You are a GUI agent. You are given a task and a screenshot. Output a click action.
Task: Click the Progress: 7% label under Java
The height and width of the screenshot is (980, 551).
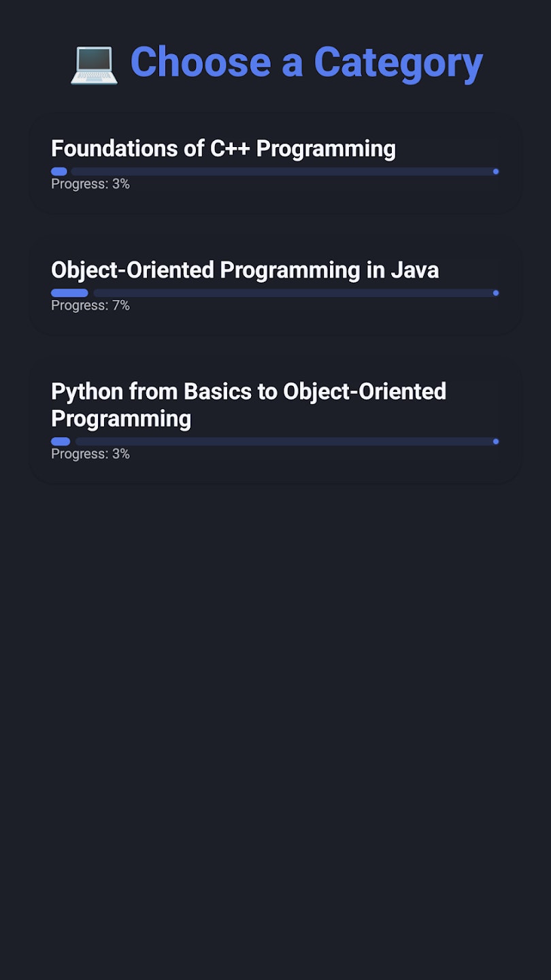tap(90, 305)
